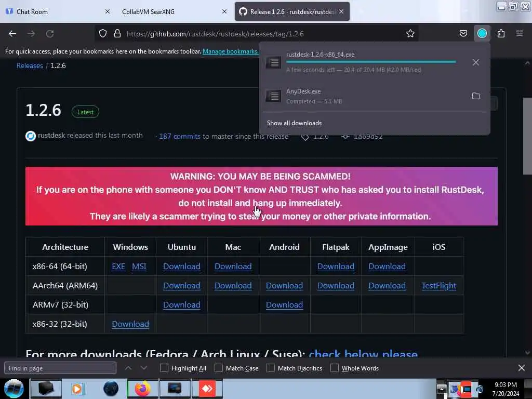Image resolution: width=532 pixels, height=399 pixels.
Task: Toggle the downloads panel toolbar button
Action: click(x=482, y=33)
